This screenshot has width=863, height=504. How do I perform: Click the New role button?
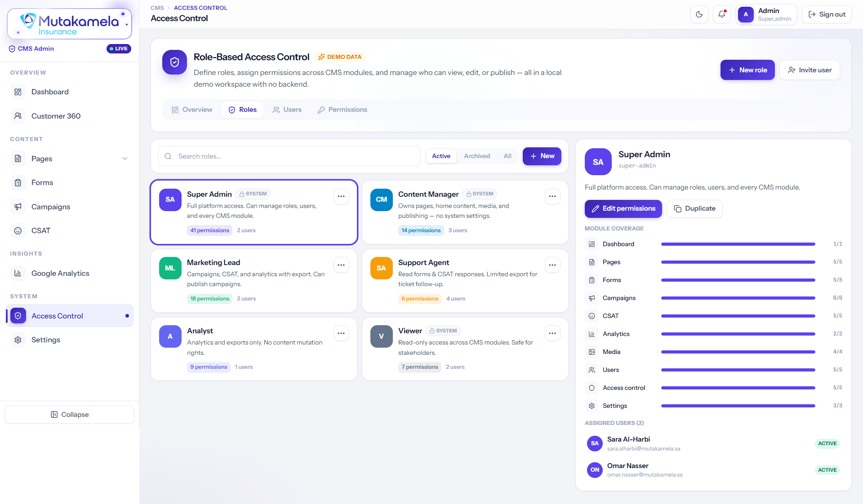[747, 70]
